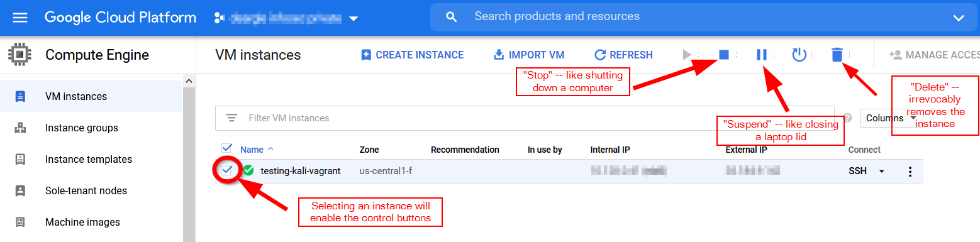Click the IMPORT VM button
Image resolution: width=980 pixels, height=242 pixels.
pyautogui.click(x=528, y=55)
